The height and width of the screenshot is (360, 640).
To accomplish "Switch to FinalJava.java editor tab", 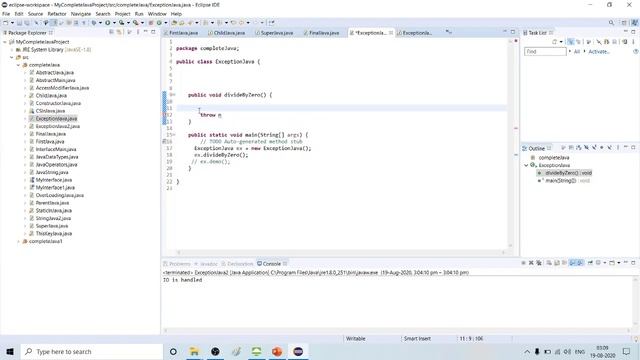I will [324, 33].
